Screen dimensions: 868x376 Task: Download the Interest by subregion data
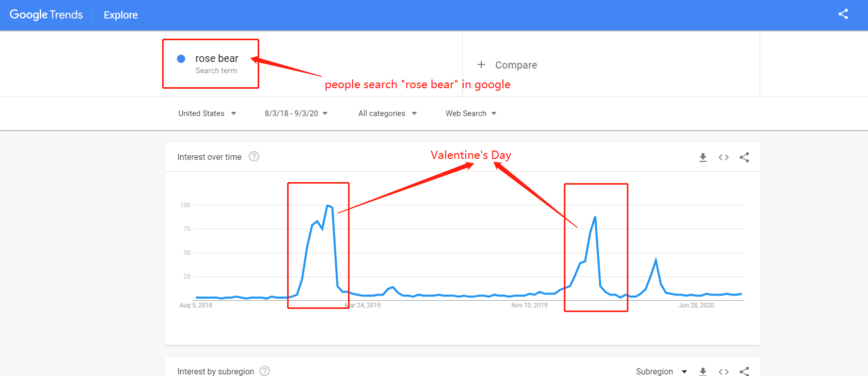pyautogui.click(x=703, y=371)
